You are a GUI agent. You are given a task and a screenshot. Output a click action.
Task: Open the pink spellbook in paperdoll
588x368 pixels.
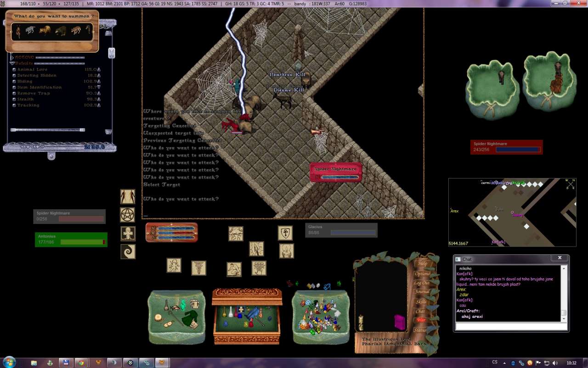400,322
